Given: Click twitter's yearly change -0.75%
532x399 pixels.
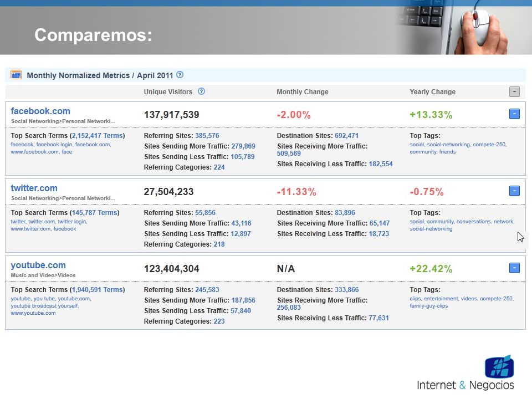Looking at the screenshot, I should (x=427, y=192).
